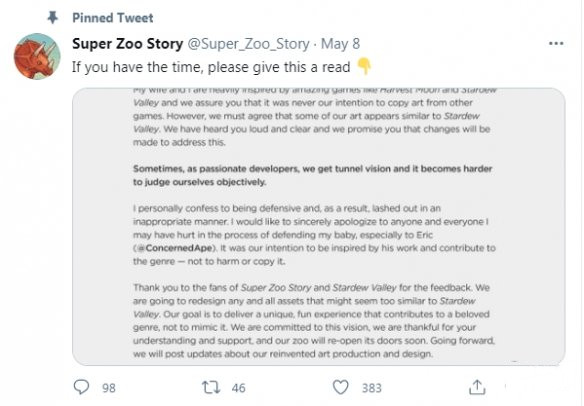Click the pointing-down hand emoji
Screen dimensions: 584x406
coord(364,67)
